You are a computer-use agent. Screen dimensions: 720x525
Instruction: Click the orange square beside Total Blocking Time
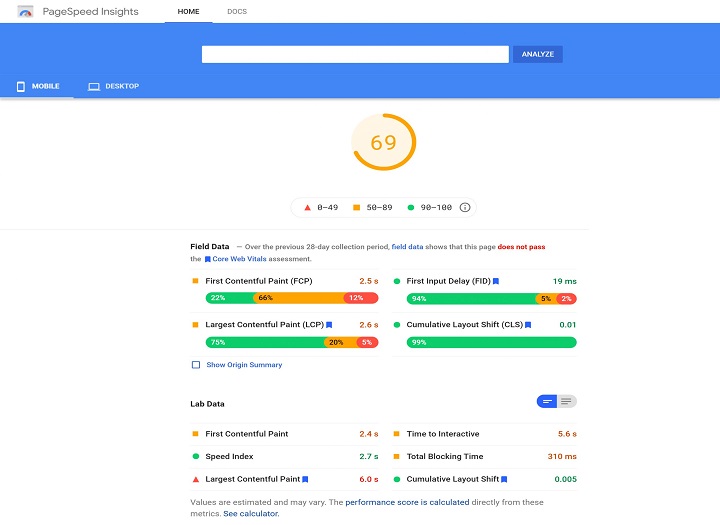click(x=397, y=457)
